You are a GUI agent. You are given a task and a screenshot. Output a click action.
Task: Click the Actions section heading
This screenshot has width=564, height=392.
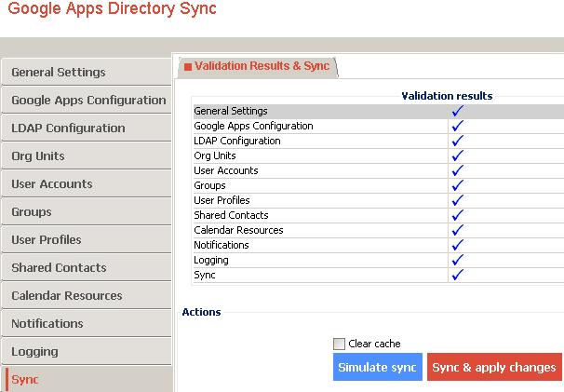(x=201, y=312)
